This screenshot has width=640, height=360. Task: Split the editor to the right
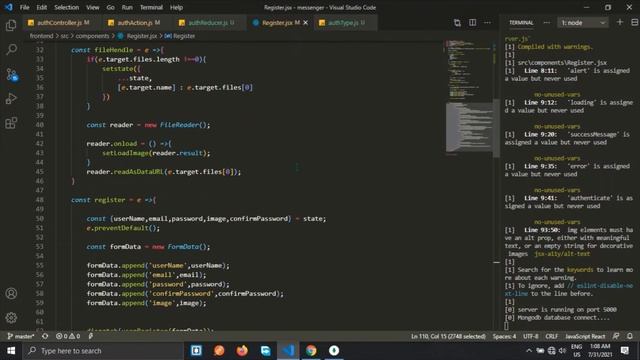pos(472,23)
